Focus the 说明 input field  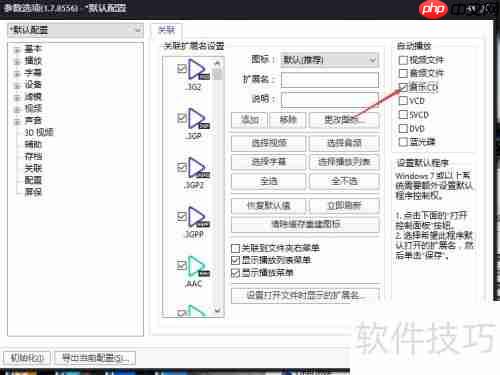[x=330, y=99]
